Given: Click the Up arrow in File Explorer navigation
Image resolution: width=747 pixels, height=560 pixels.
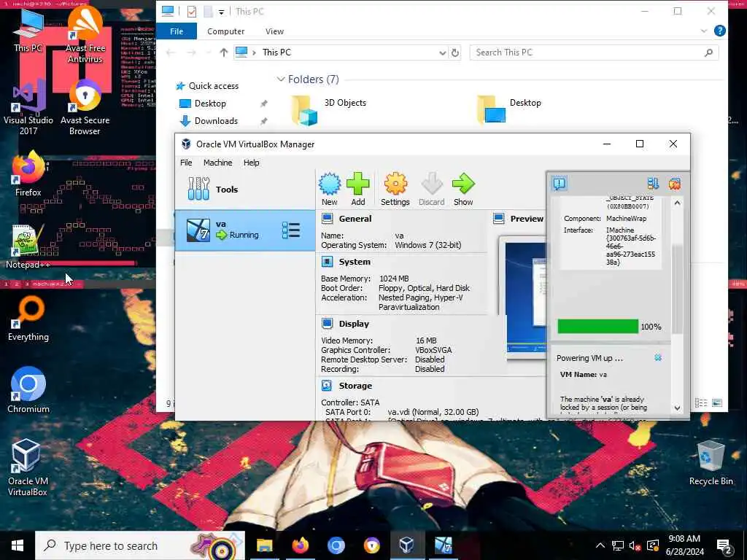Looking at the screenshot, I should coord(223,52).
